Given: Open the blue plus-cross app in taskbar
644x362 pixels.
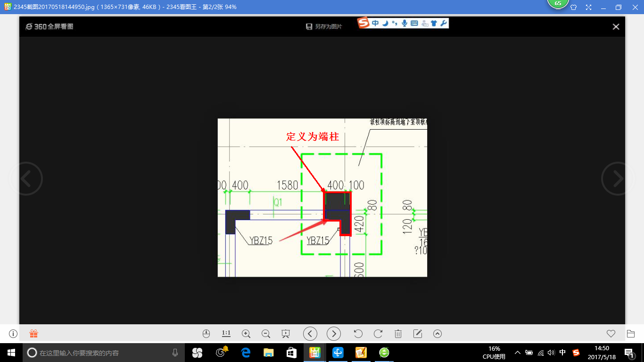Looking at the screenshot, I should (x=338, y=353).
